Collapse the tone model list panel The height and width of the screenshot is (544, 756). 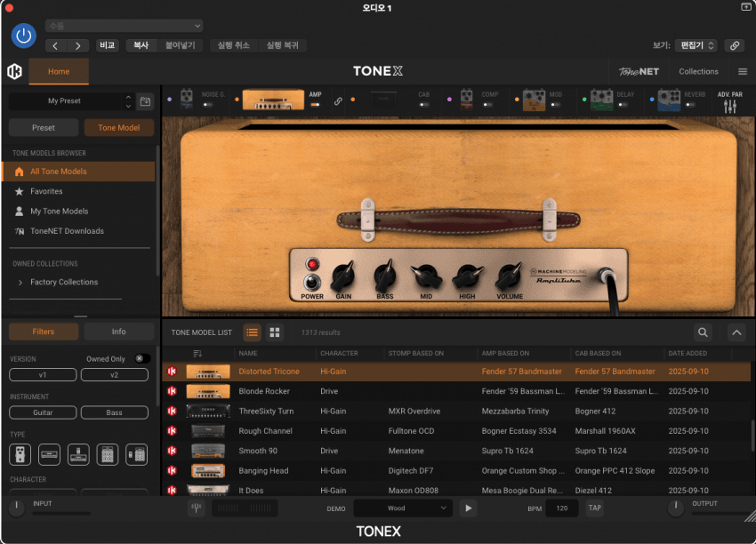tap(736, 332)
